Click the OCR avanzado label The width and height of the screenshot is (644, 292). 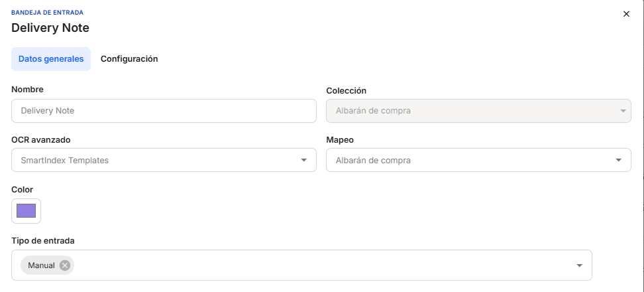[x=41, y=140]
